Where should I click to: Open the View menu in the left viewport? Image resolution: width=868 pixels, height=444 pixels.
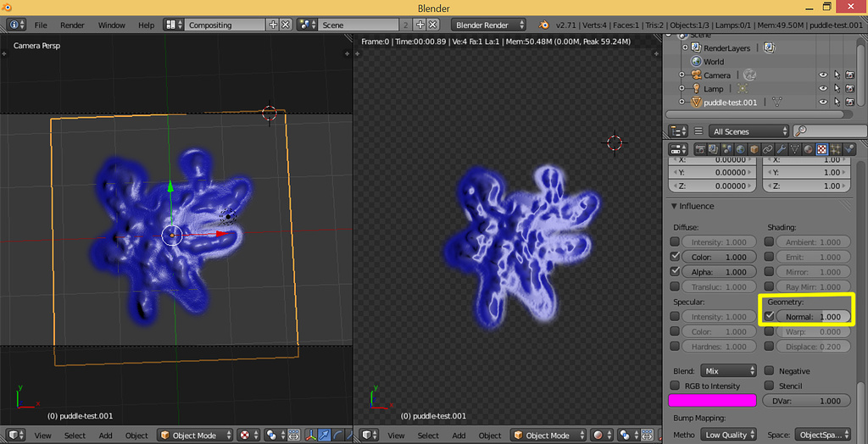(43, 436)
